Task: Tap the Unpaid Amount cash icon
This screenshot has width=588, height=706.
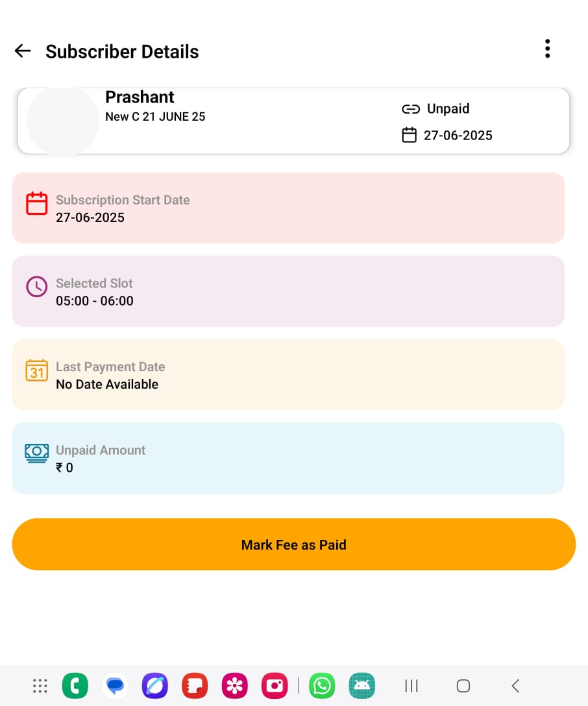Action: [36, 453]
